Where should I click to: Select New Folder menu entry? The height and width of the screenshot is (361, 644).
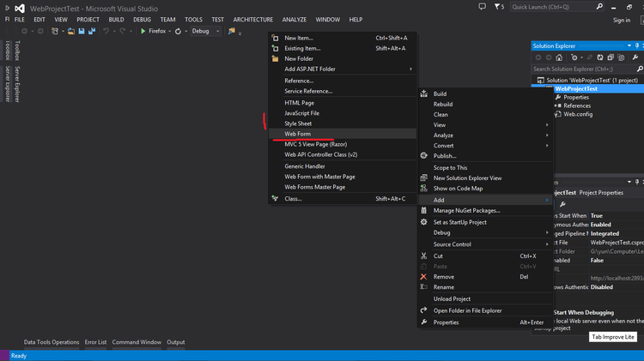tap(342, 58)
